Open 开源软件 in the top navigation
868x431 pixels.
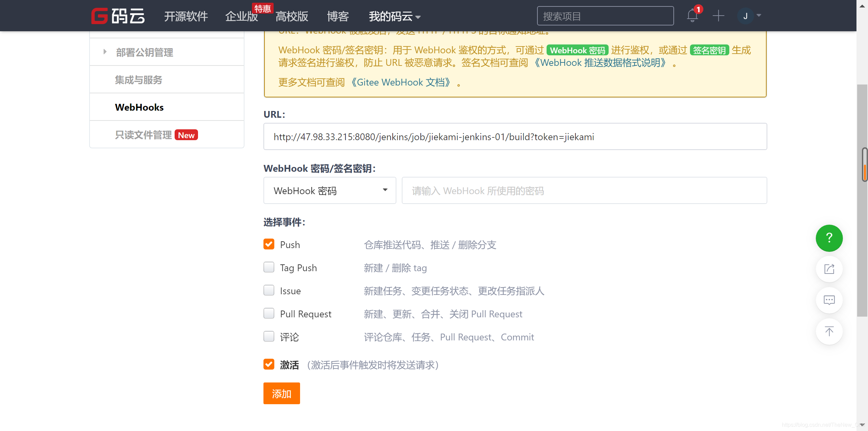(x=186, y=16)
